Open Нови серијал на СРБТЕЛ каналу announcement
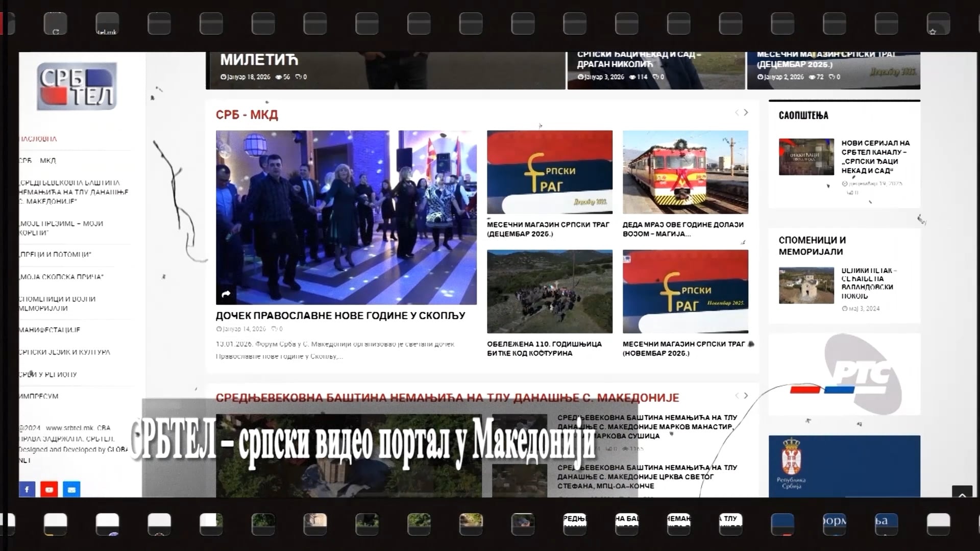980x551 pixels. point(875,157)
